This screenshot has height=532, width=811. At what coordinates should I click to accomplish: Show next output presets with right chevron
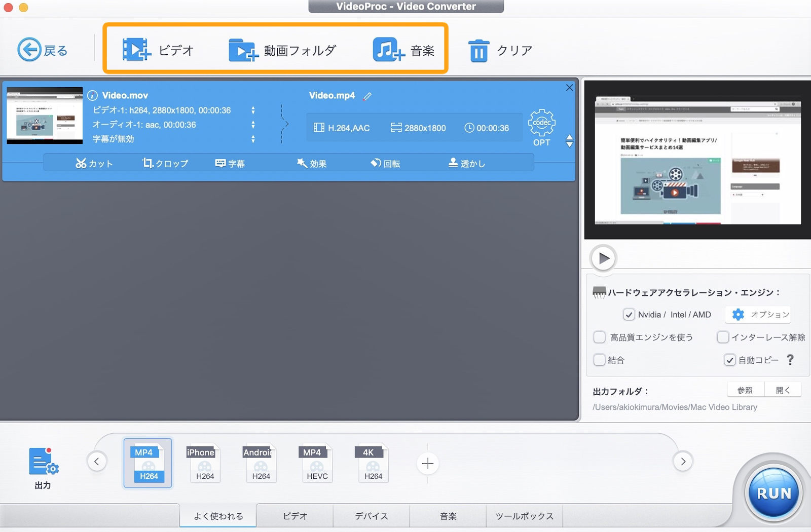683,461
